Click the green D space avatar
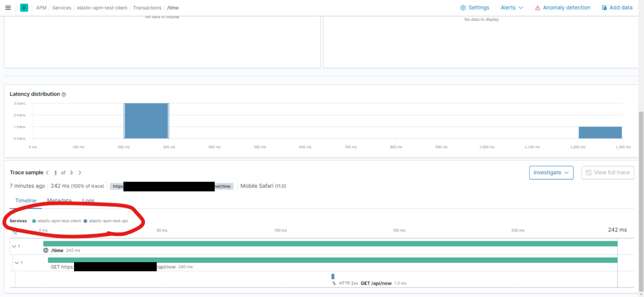644x297 pixels. coord(24,8)
